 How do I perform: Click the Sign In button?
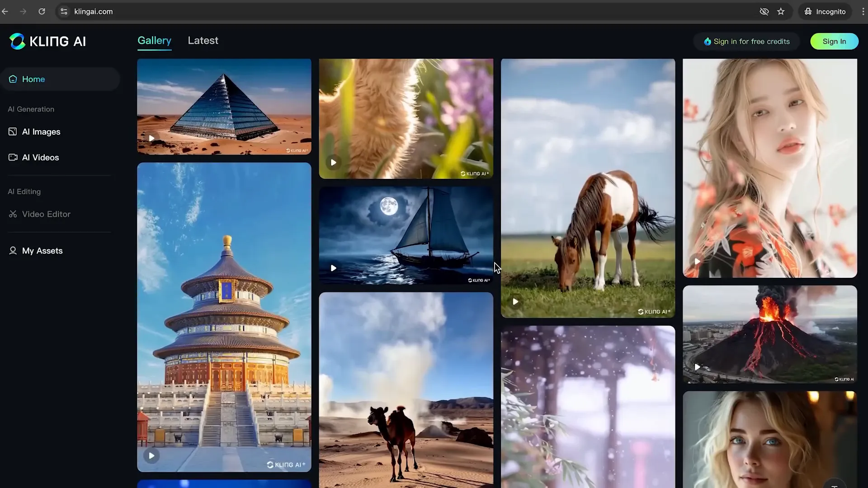click(x=834, y=41)
